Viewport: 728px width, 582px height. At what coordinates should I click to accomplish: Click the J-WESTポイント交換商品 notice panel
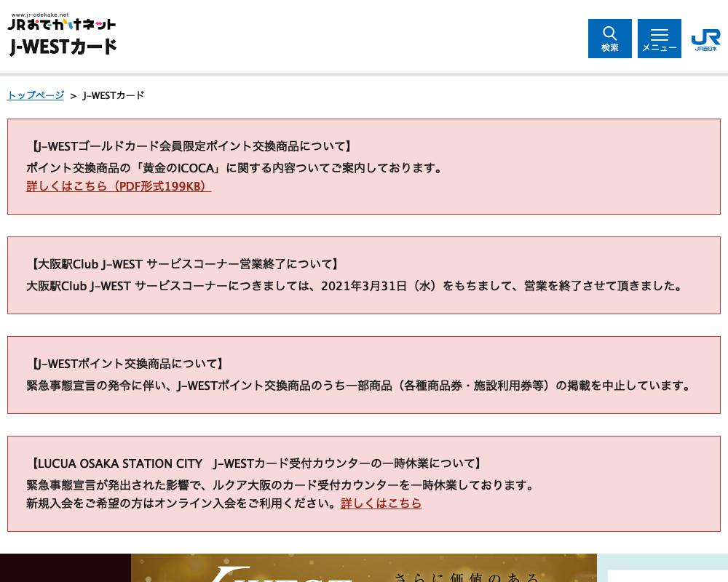364,375
